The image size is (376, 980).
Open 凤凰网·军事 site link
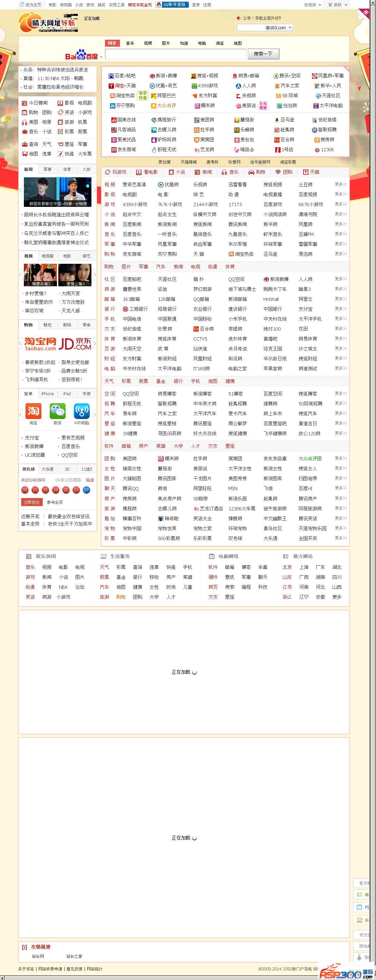tap(328, 76)
